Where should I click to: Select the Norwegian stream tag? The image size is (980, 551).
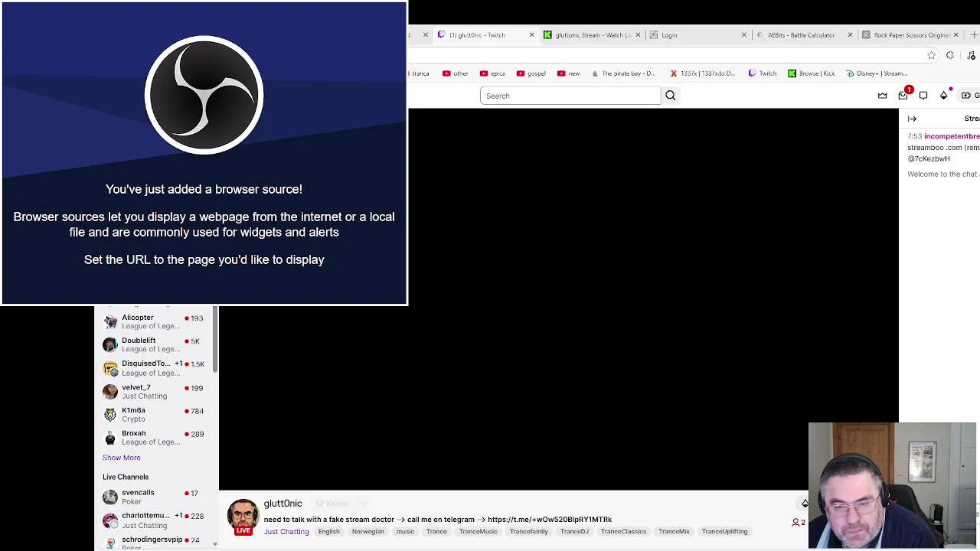(x=367, y=531)
